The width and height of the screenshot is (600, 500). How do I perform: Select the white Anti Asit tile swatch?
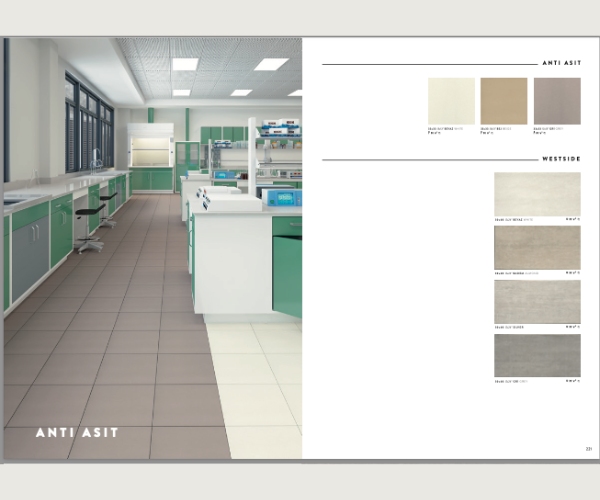point(451,101)
